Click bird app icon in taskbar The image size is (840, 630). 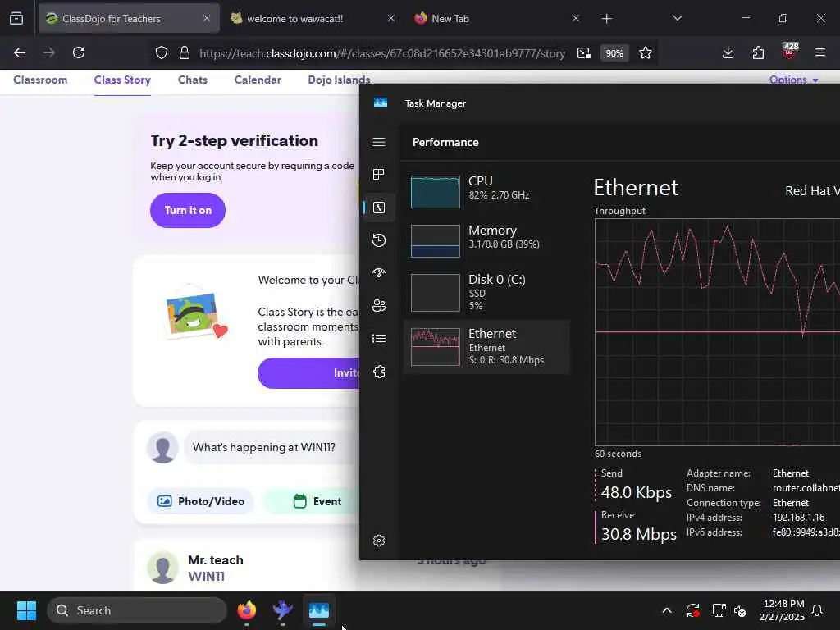tap(282, 610)
